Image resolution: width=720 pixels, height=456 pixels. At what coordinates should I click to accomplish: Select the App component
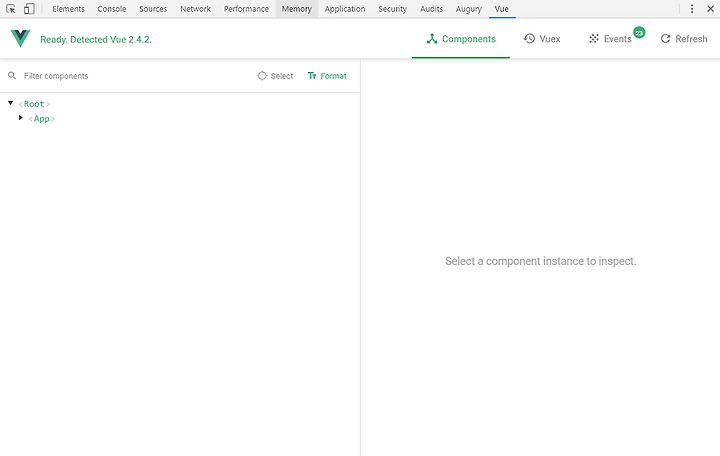point(41,119)
